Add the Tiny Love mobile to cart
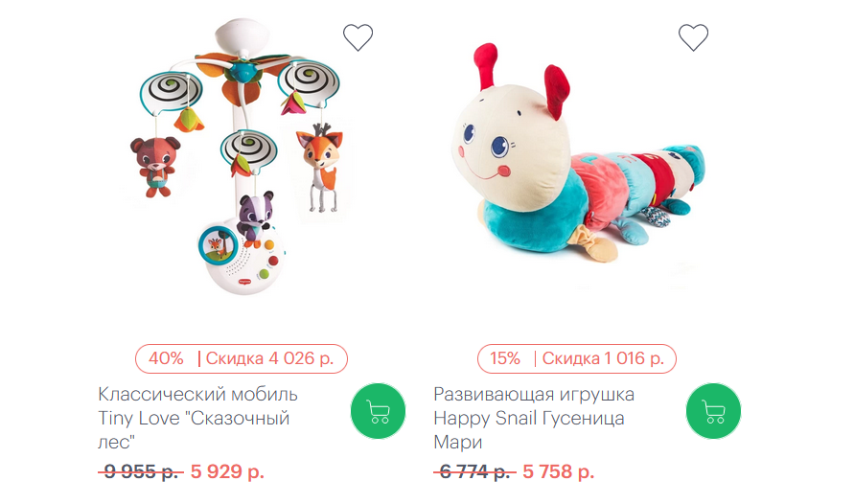Viewport: 854px width, 504px height. pos(378,411)
